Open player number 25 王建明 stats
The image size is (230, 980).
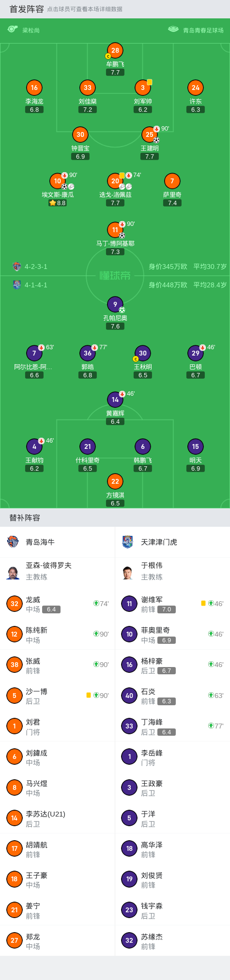[150, 134]
